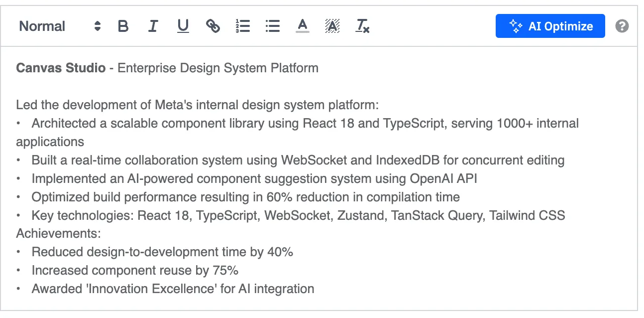Click the help question mark icon
The image size is (644, 318).
pos(622,26)
